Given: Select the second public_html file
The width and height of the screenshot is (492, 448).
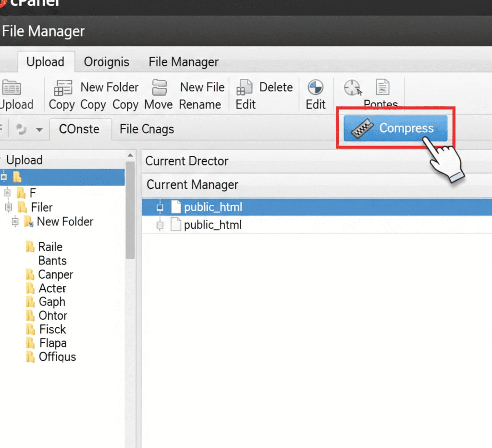Looking at the screenshot, I should 317,225.
